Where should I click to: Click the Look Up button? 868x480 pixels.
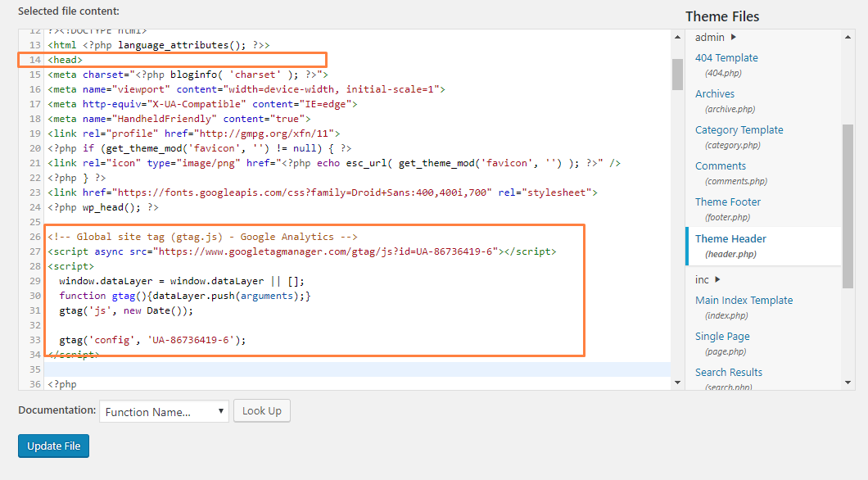click(x=262, y=410)
